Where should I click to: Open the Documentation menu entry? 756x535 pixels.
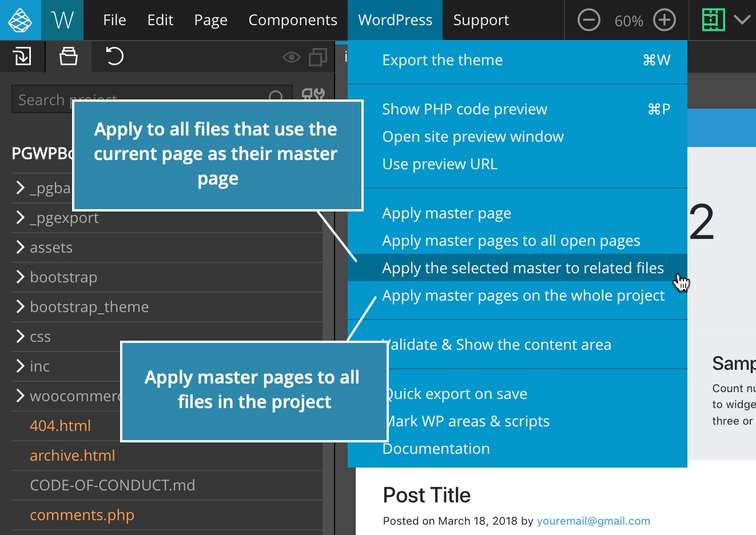pyautogui.click(x=518, y=449)
